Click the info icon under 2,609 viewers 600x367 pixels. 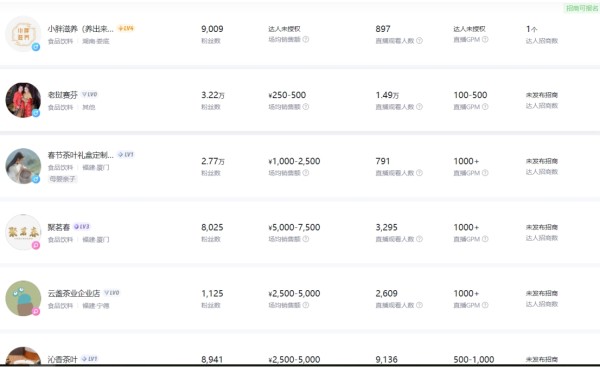pyautogui.click(x=419, y=305)
